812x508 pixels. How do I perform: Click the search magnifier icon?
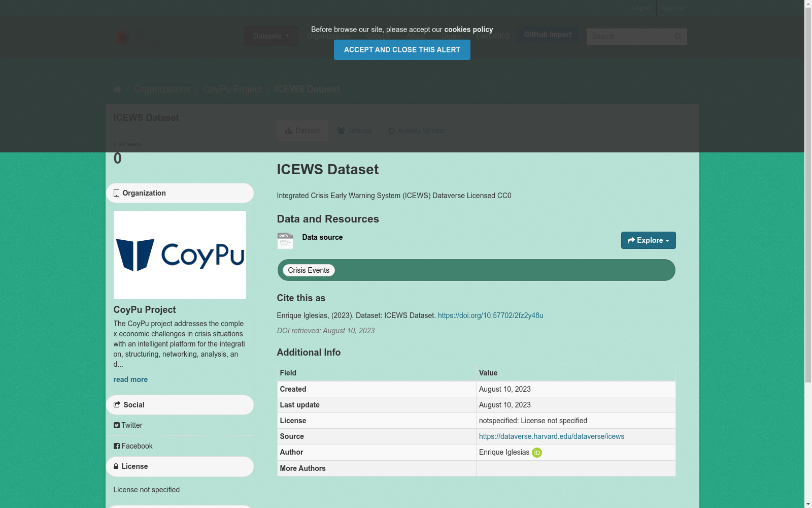pyautogui.click(x=678, y=37)
